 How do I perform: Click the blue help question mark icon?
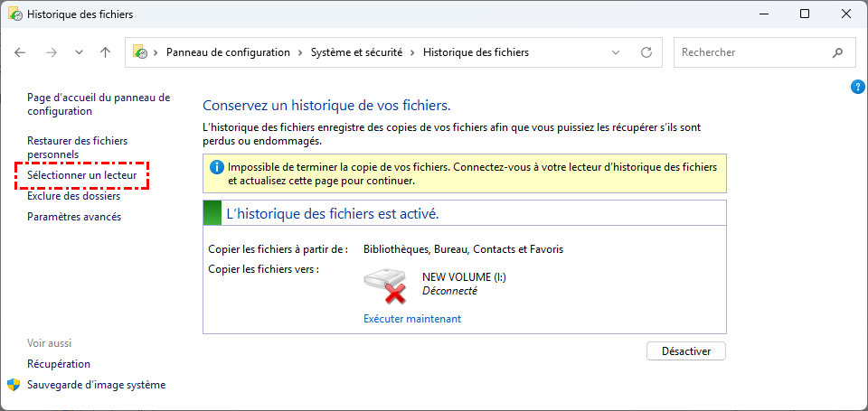pyautogui.click(x=858, y=87)
